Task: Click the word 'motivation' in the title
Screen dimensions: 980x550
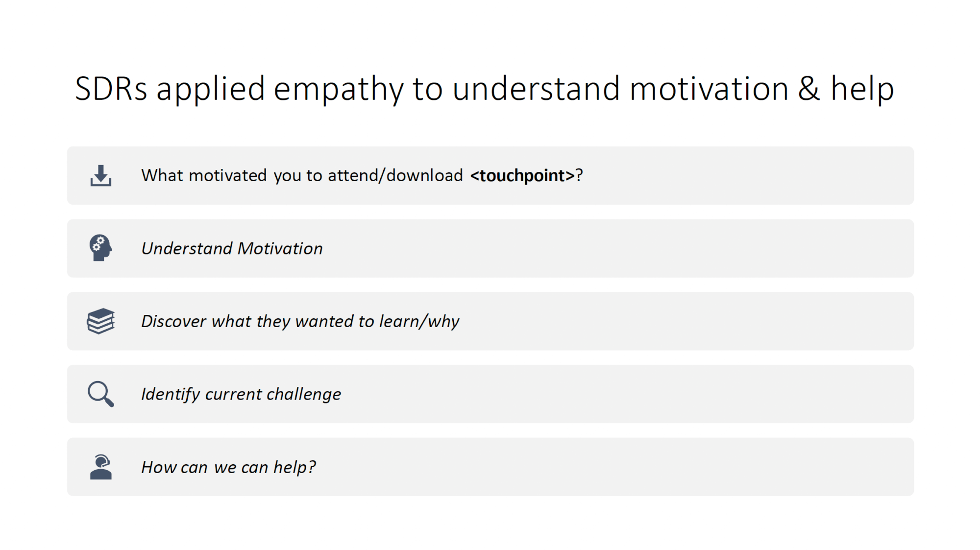Action: click(x=709, y=89)
